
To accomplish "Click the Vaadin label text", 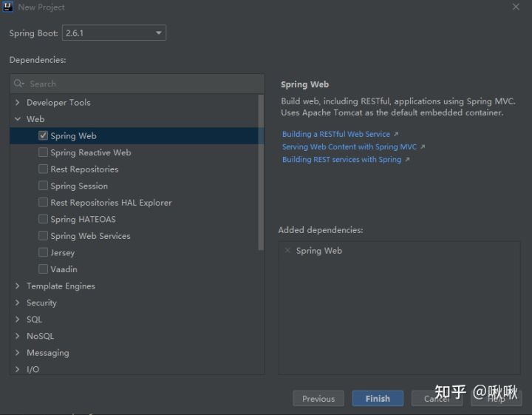I will pos(64,269).
